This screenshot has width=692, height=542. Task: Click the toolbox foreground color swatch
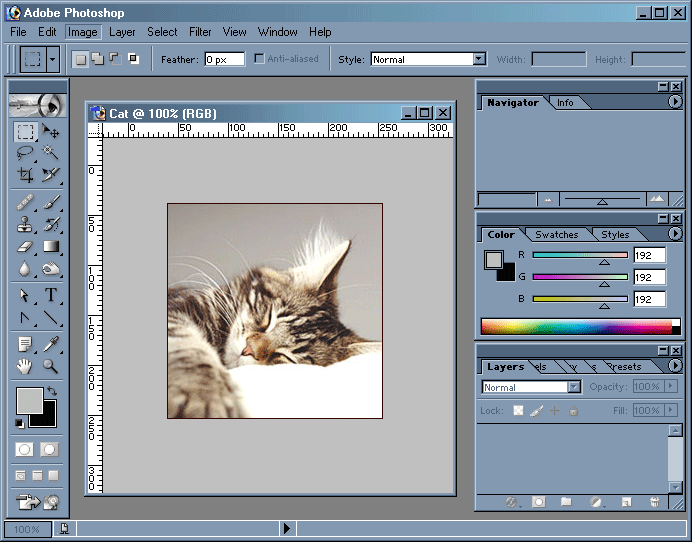[30, 400]
